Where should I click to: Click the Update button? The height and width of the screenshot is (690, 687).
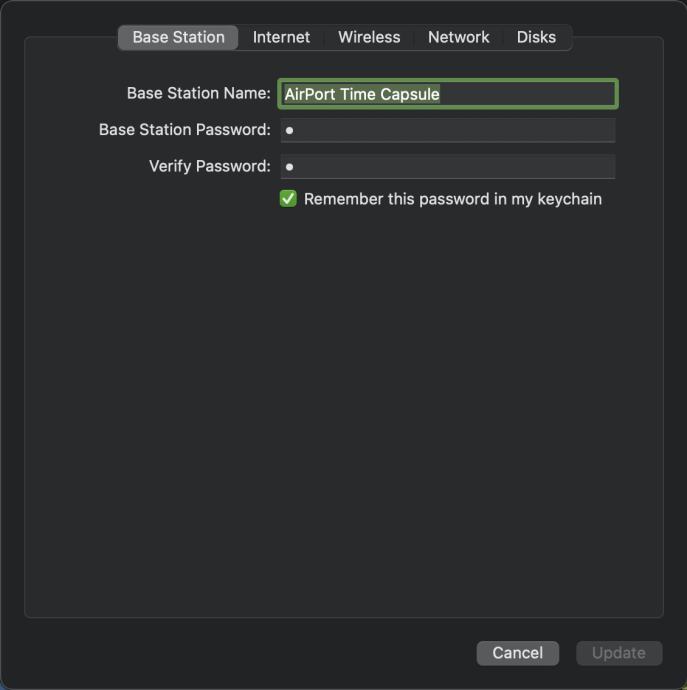[618, 653]
